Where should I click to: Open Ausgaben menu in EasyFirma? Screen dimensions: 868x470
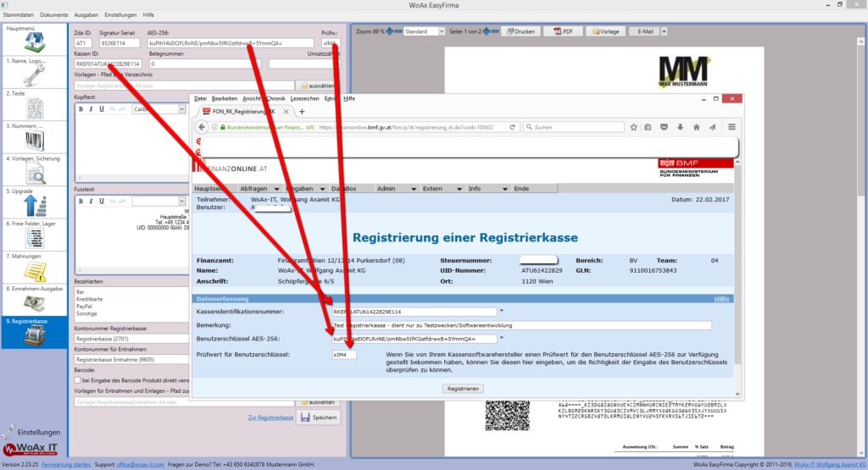pyautogui.click(x=86, y=15)
